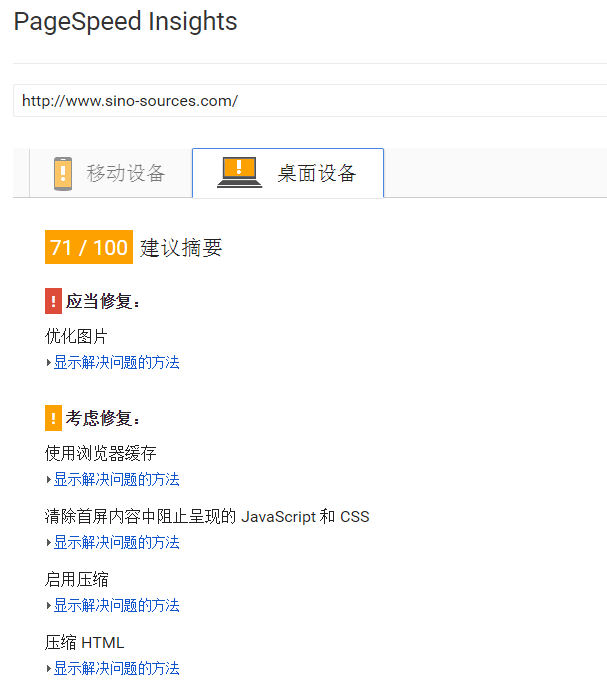The height and width of the screenshot is (683, 607).
Task: Click the 建议摘要 heading
Action: point(181,248)
